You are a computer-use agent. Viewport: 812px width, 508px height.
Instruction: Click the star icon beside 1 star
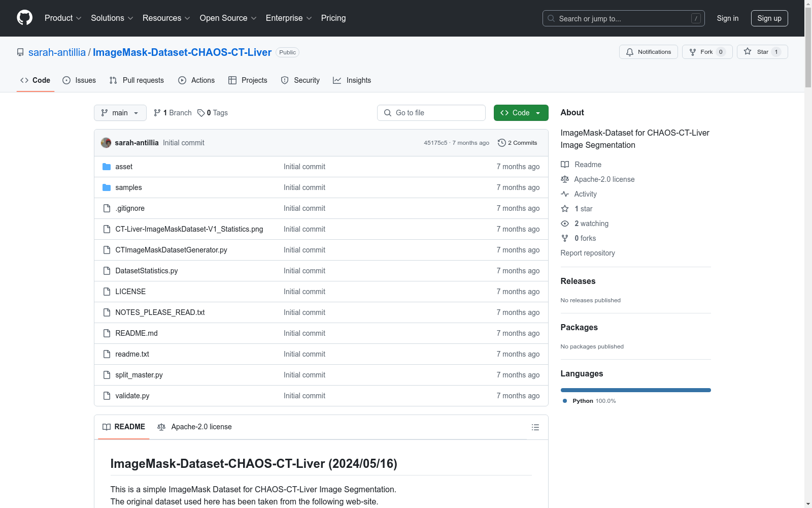[565, 209]
